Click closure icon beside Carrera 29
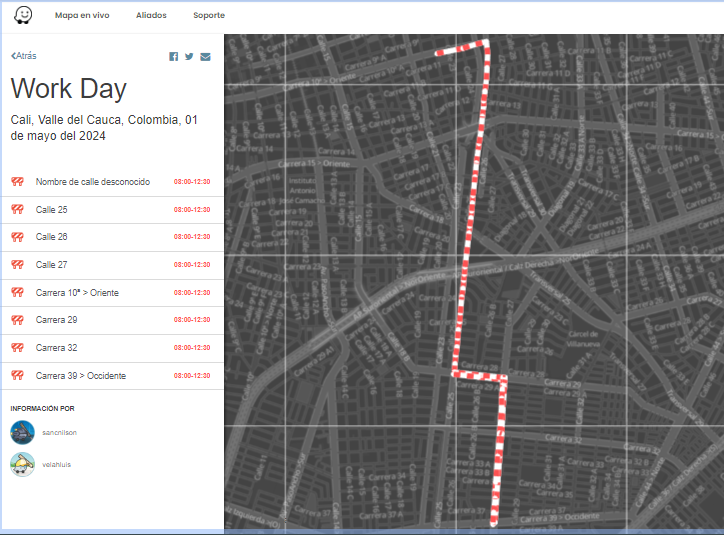The image size is (724, 535). coord(18,320)
